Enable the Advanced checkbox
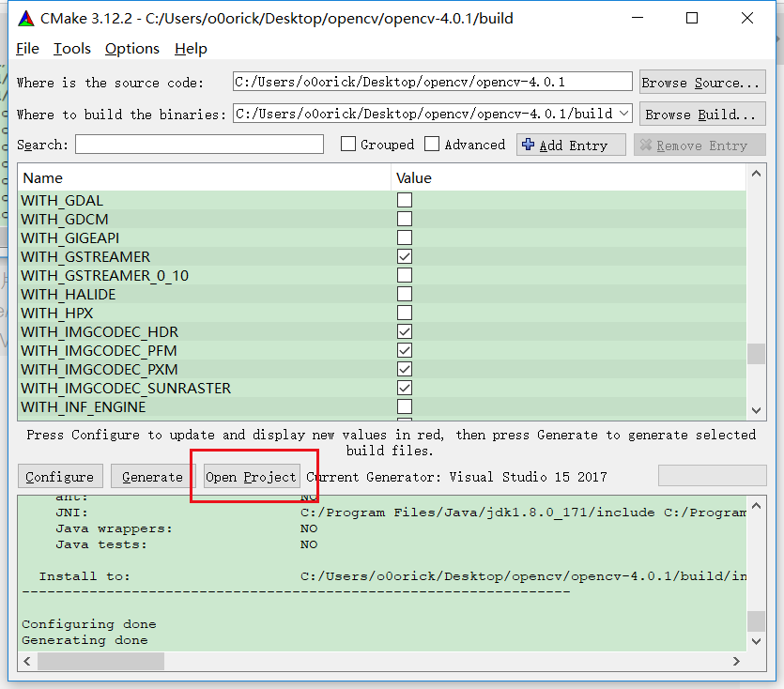This screenshot has width=784, height=689. pos(432,144)
